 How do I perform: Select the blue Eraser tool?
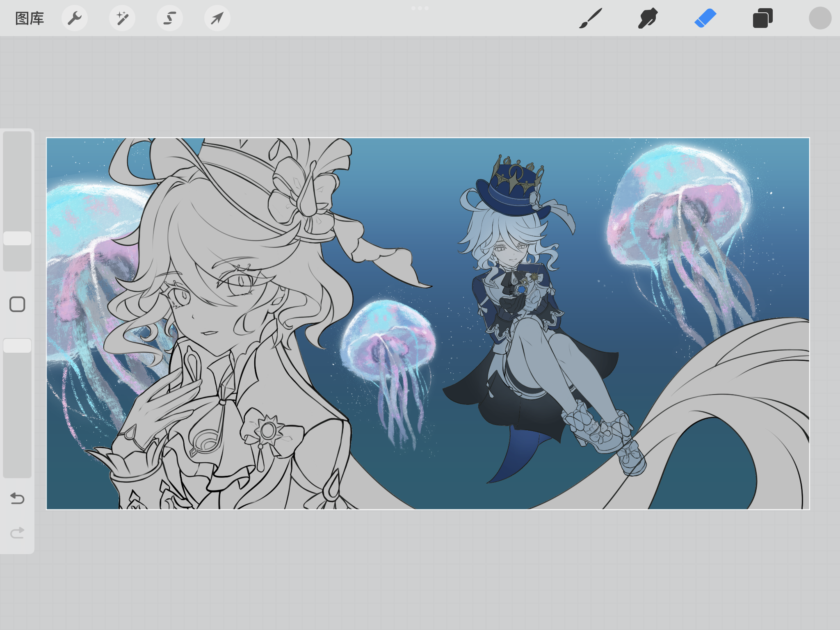pos(705,18)
